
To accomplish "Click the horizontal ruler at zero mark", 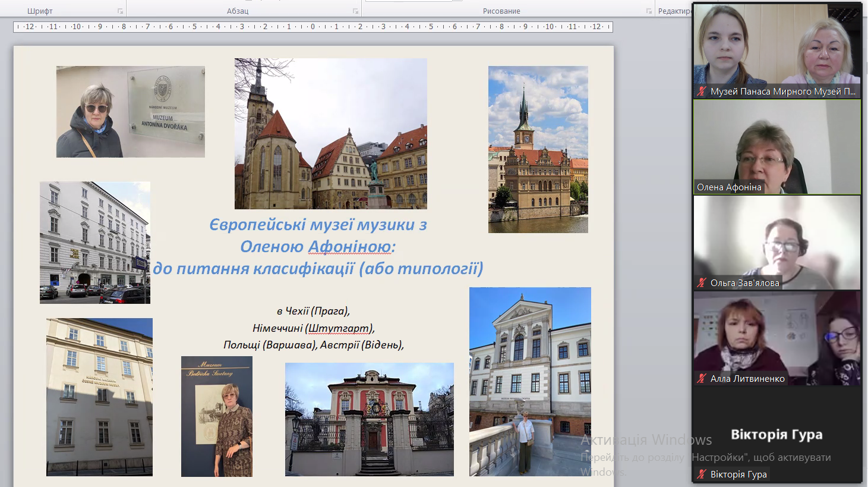I will coord(313,27).
